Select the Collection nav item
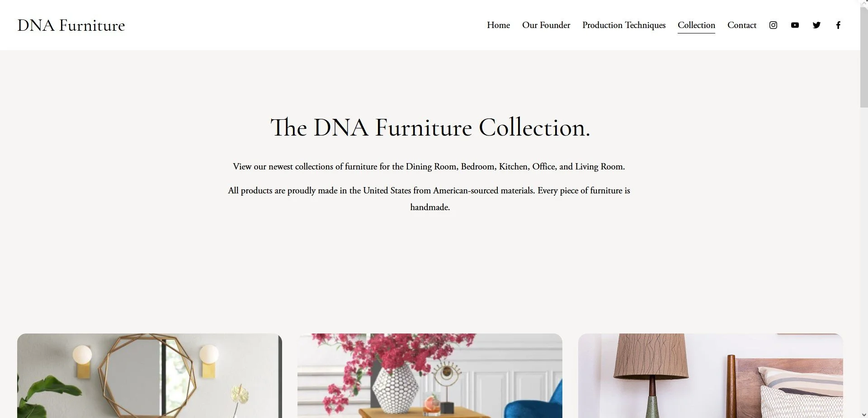Image resolution: width=868 pixels, height=418 pixels. (696, 25)
